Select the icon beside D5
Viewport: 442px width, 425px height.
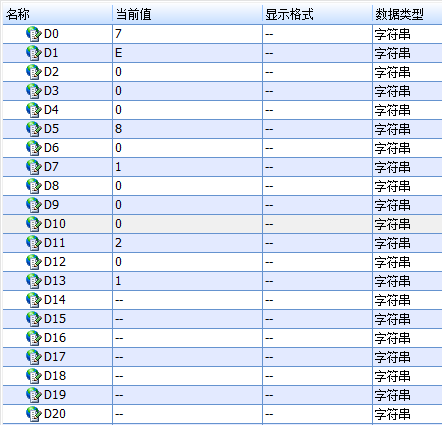[x=34, y=129]
